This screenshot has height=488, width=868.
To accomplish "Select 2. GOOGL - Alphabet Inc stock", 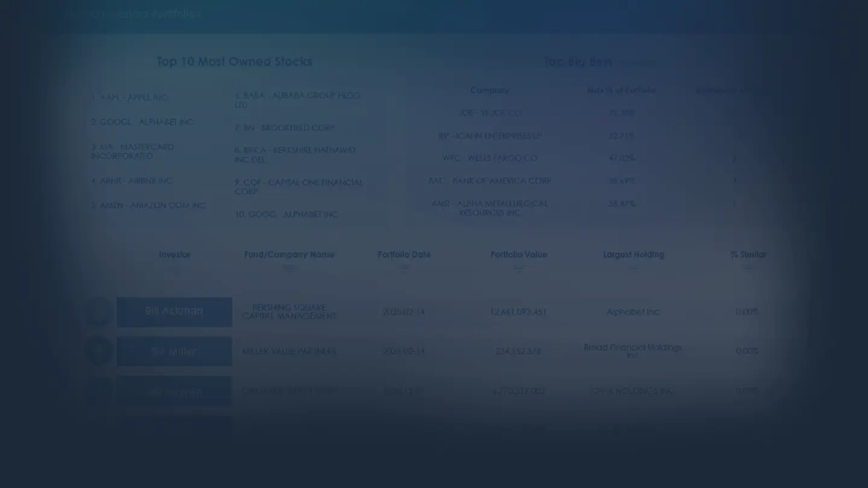I will click(x=142, y=122).
